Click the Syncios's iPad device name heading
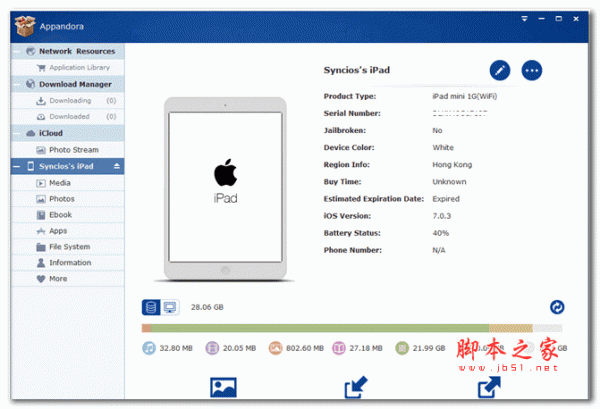The image size is (600, 409). click(x=357, y=70)
